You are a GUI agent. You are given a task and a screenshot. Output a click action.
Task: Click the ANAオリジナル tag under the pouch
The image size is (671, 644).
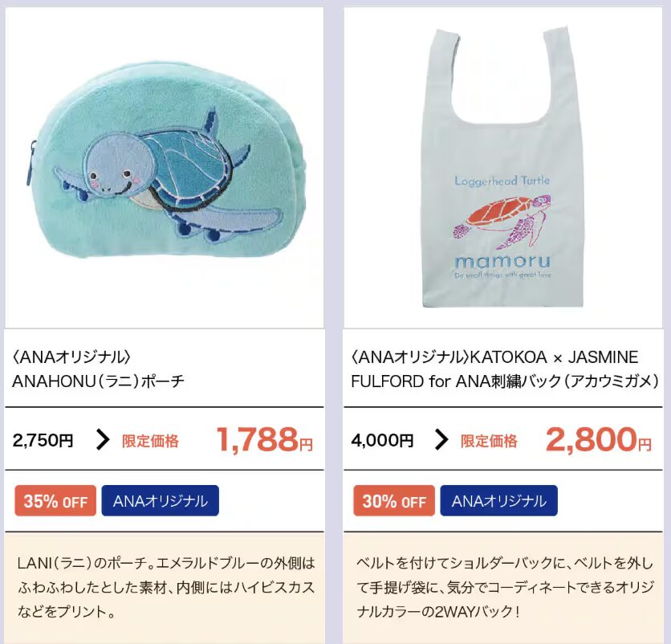coord(160,500)
